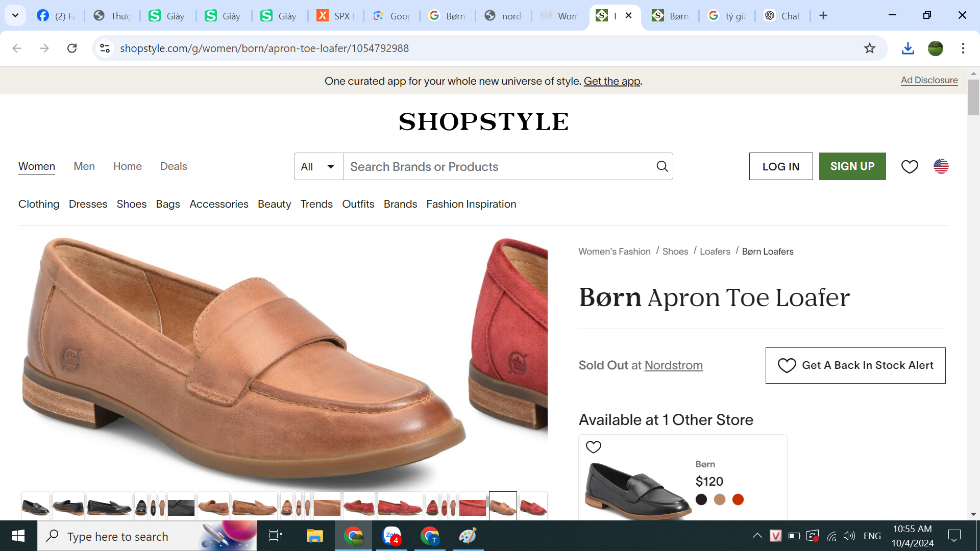
Task: Favorite the black Børn loafer card
Action: 593,447
